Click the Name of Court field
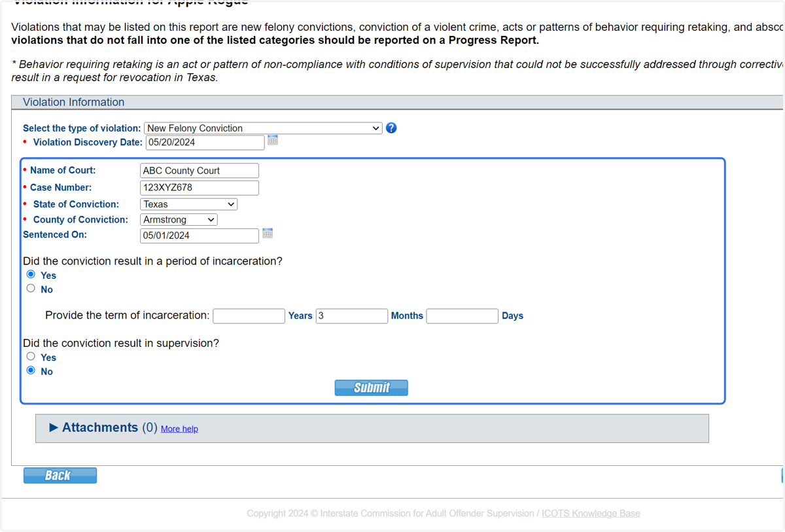The image size is (785, 532). coord(200,171)
